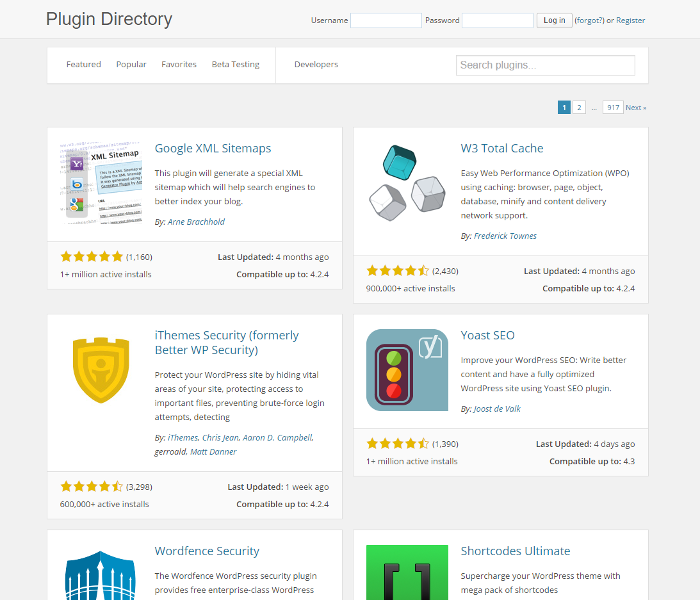Image resolution: width=700 pixels, height=600 pixels.
Task: Click into the Password field
Action: point(498,20)
